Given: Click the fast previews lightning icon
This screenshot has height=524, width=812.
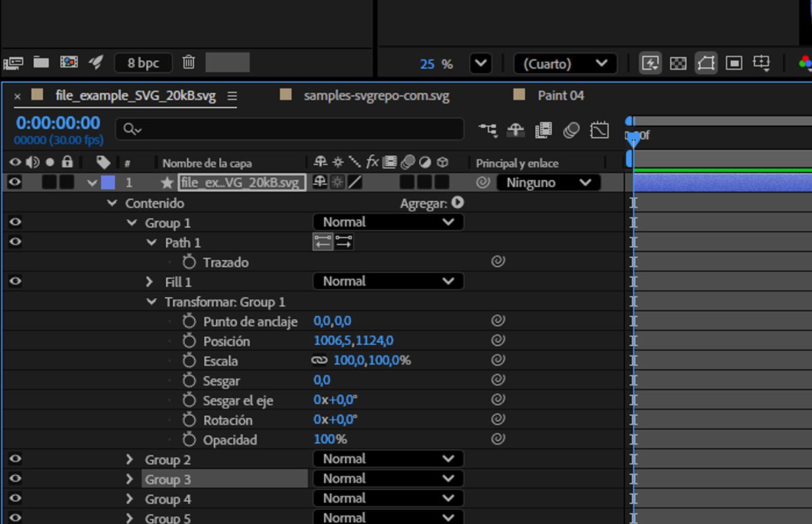Looking at the screenshot, I should (x=650, y=64).
